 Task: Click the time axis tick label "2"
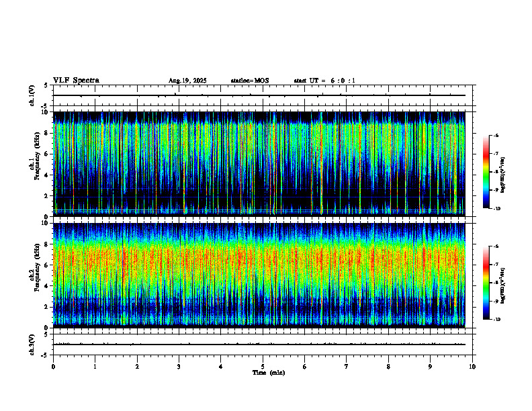[x=137, y=367]
